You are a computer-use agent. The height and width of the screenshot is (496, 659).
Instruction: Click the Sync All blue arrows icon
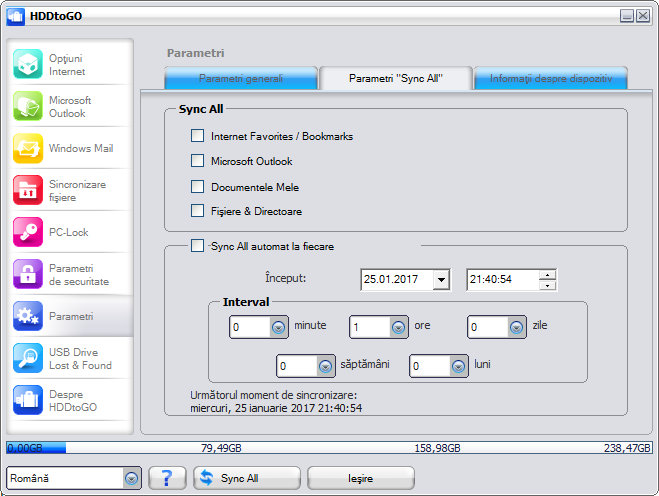click(206, 478)
